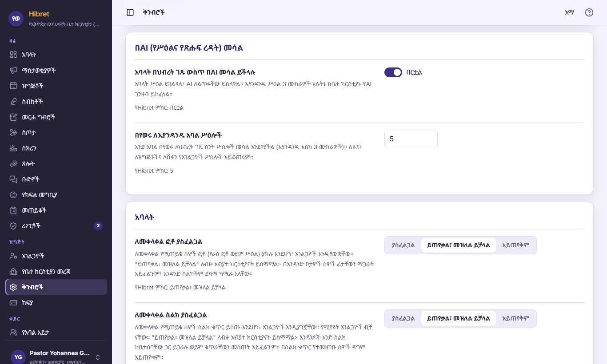Viewport: 607px width, 364px height.
Task: Click the የወ church logo avatar
Action: pyautogui.click(x=16, y=19)
